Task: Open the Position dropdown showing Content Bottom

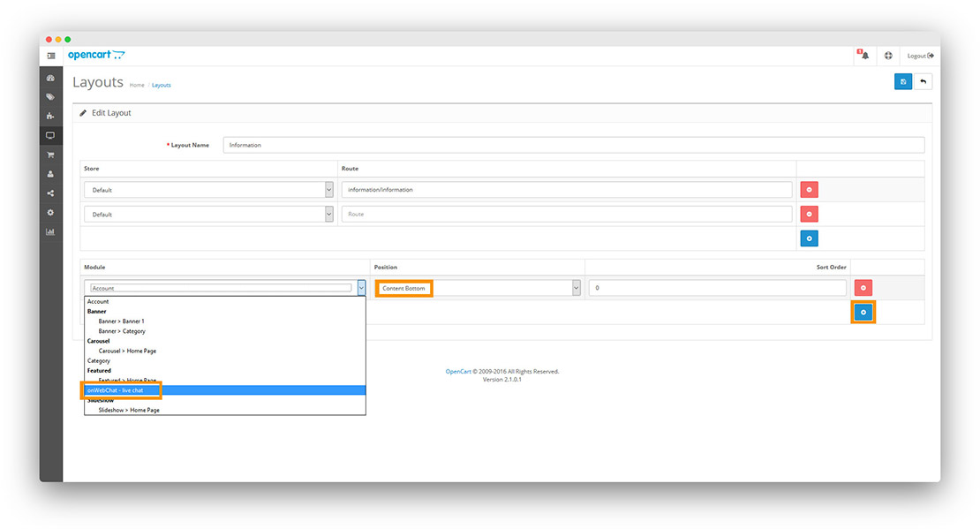Action: (x=477, y=287)
